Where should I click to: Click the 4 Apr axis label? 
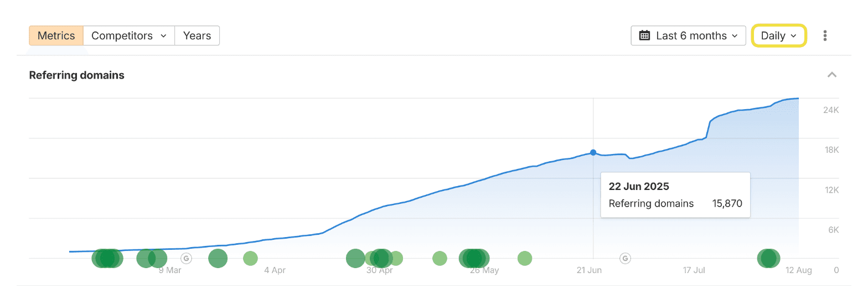click(x=275, y=270)
